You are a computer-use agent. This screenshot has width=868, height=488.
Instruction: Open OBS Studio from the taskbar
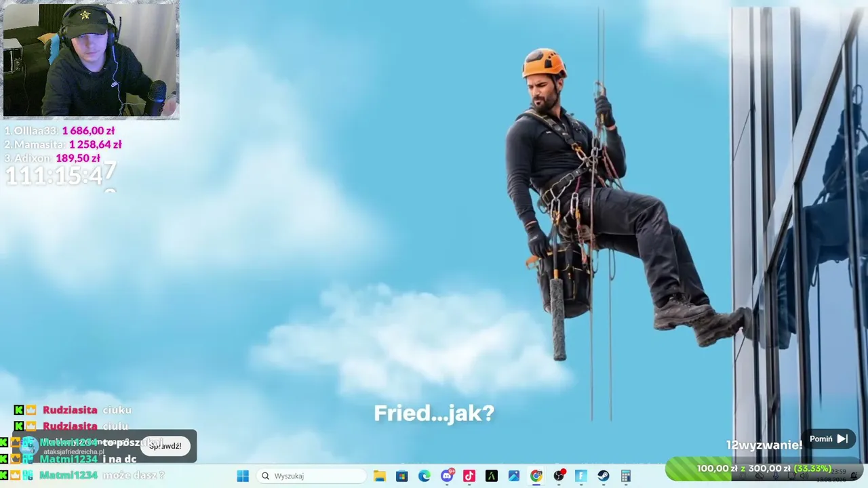[559, 476]
